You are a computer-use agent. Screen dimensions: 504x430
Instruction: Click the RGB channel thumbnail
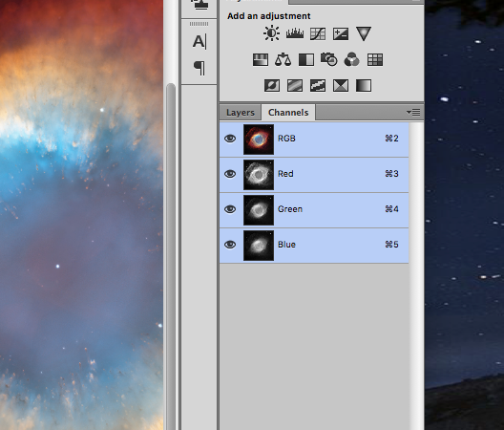259,140
